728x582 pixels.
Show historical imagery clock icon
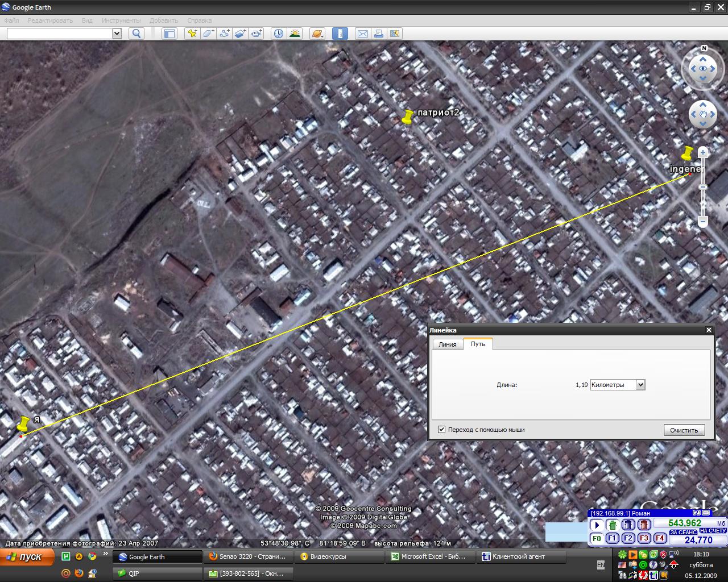coord(279,34)
